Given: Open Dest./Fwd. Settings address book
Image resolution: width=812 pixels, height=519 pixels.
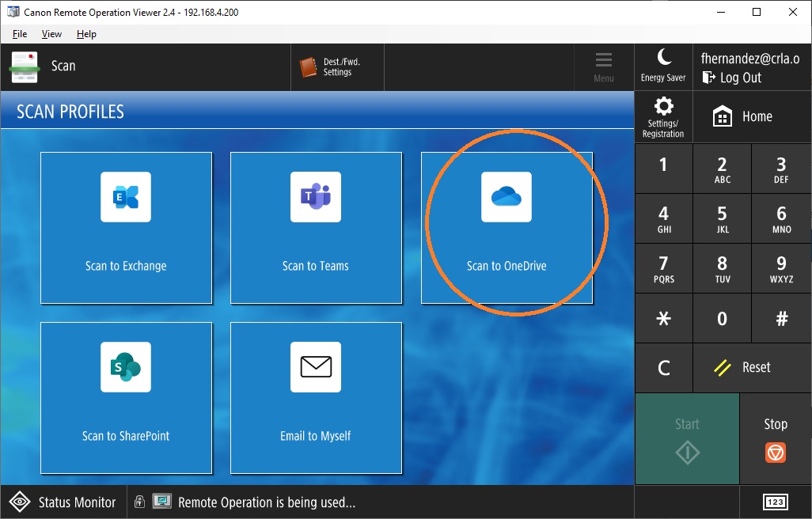Looking at the screenshot, I should [337, 67].
